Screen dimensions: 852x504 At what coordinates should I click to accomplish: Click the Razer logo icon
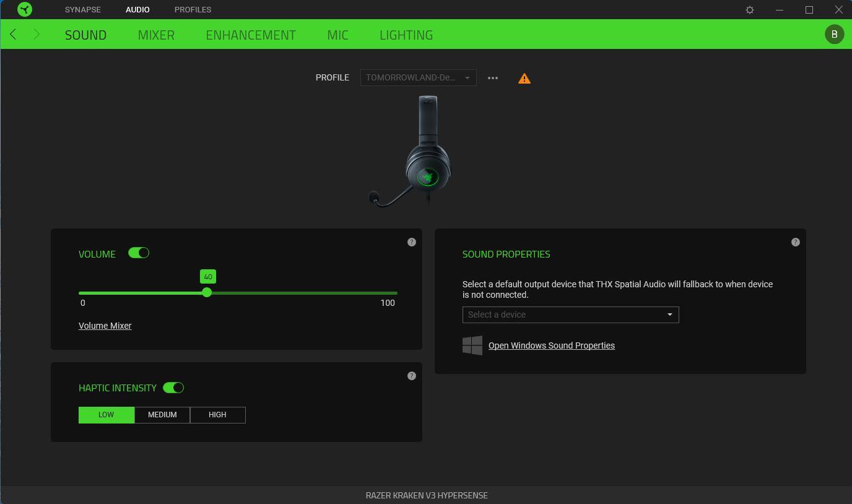[x=25, y=9]
